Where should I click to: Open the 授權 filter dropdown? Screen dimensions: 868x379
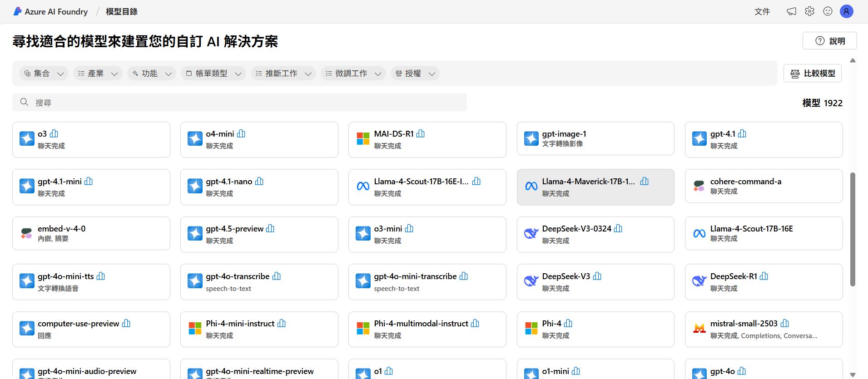click(x=415, y=74)
